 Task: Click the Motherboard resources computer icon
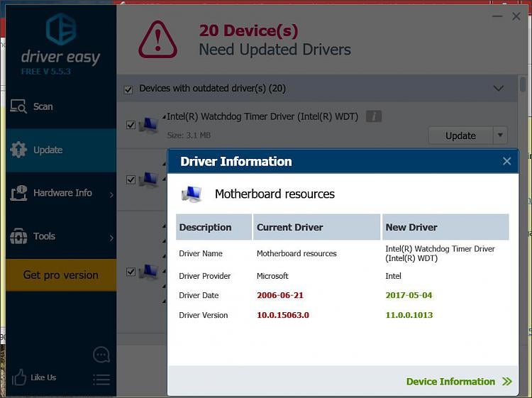point(192,194)
